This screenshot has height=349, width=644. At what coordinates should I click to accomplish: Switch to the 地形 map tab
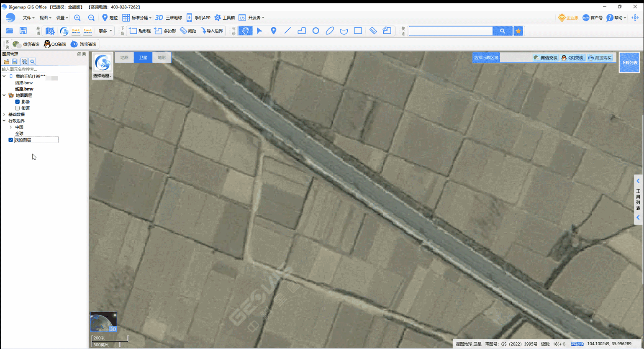pos(162,57)
